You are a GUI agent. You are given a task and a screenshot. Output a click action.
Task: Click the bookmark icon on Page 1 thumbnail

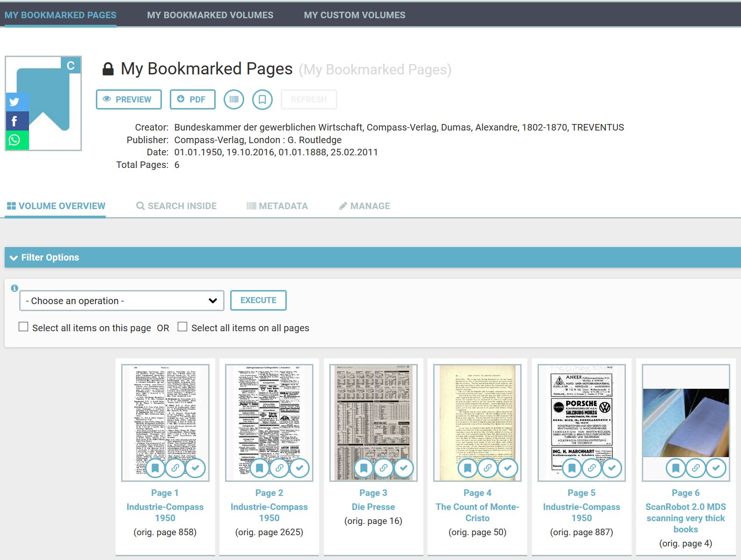tap(155, 468)
